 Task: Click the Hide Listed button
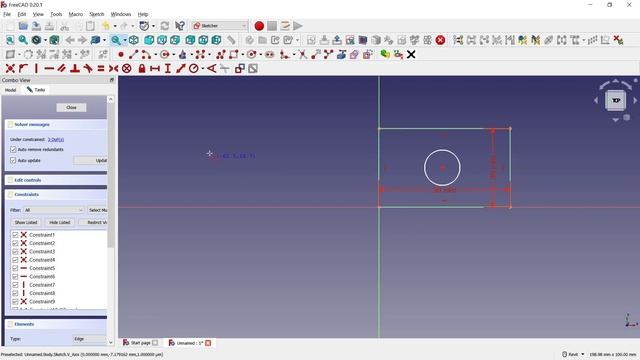pyautogui.click(x=60, y=222)
